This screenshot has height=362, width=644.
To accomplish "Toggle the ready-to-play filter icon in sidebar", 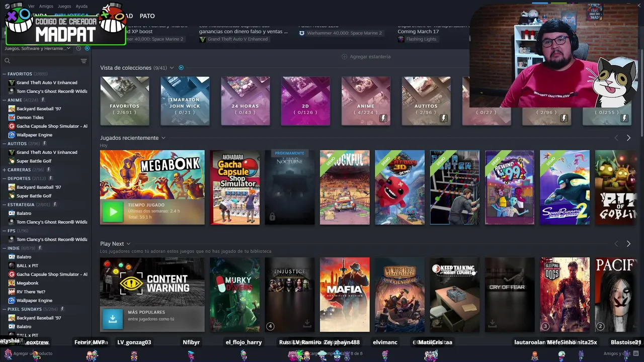I will (87, 48).
